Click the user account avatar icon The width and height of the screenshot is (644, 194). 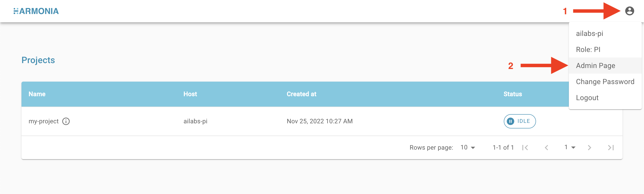click(629, 11)
